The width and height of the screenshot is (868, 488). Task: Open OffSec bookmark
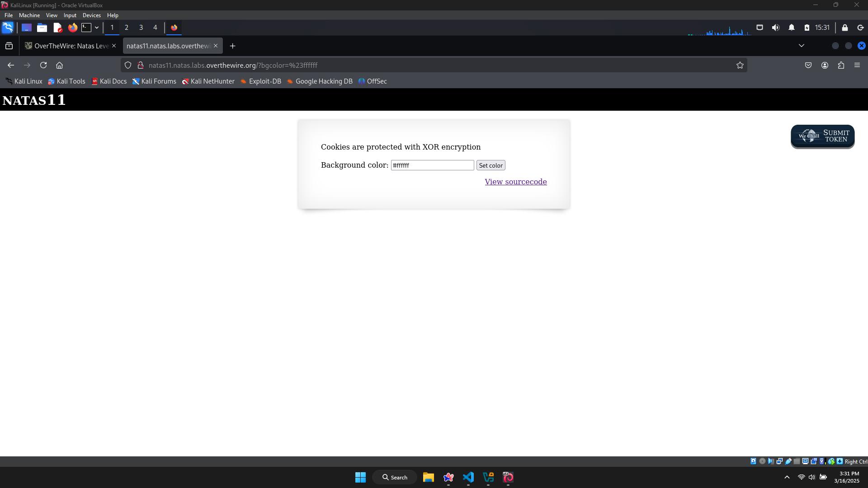tap(373, 81)
